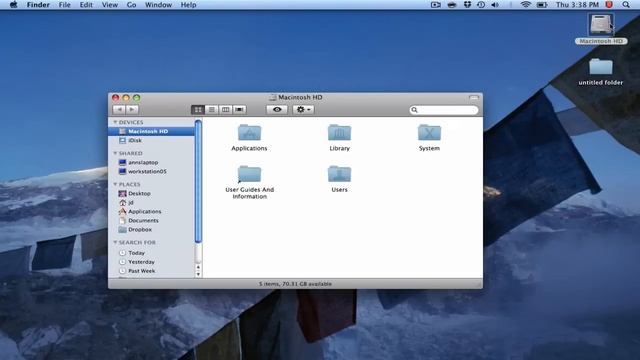Image resolution: width=640 pixels, height=360 pixels.
Task: Open the Users folder icon
Action: [x=339, y=174]
